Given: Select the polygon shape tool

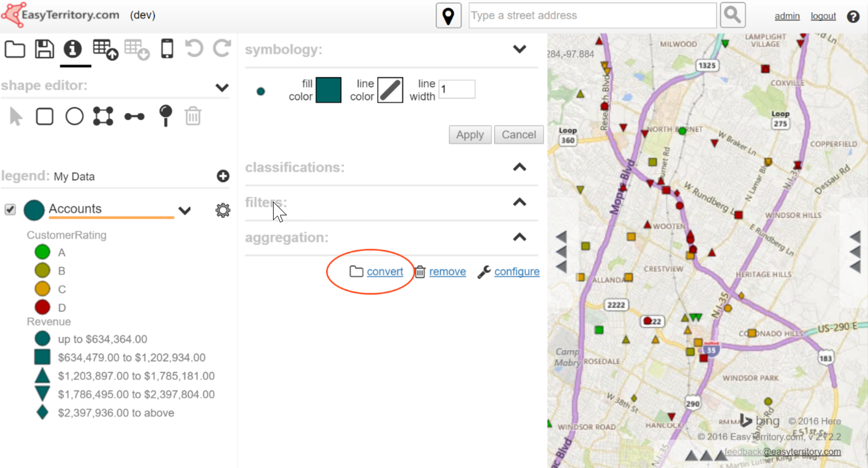Looking at the screenshot, I should 103,116.
